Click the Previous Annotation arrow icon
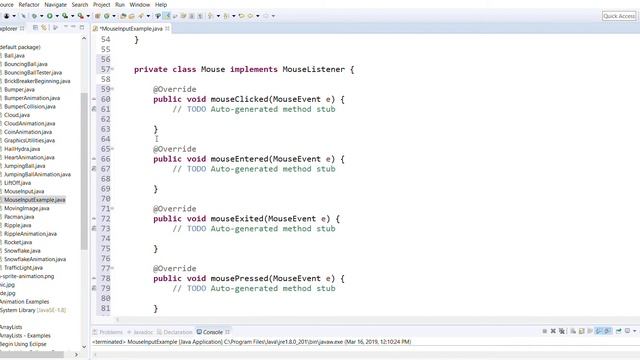Viewport: 640px width, 360px height. [226, 16]
